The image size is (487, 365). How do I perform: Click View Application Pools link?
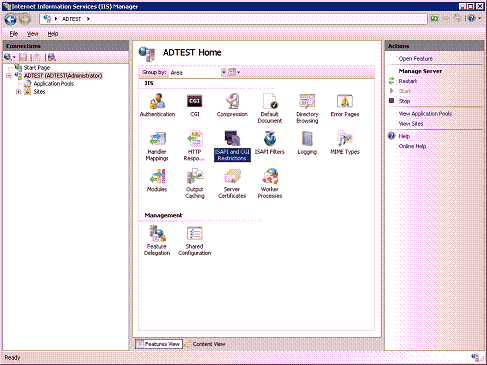coord(425,114)
